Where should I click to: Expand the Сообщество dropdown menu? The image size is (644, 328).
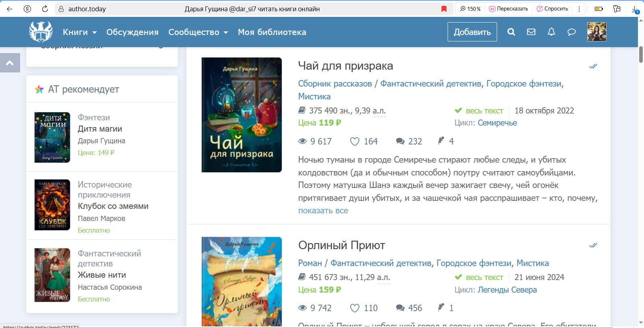pos(198,32)
